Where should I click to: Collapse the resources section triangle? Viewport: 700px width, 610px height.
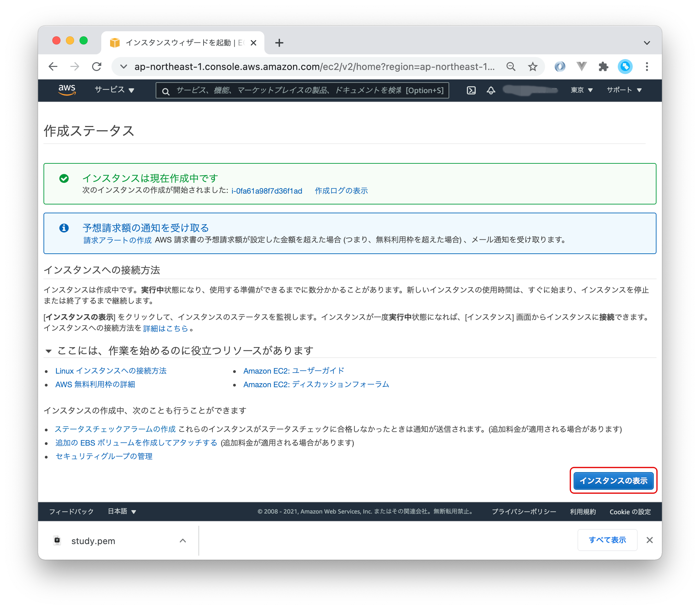pos(49,351)
